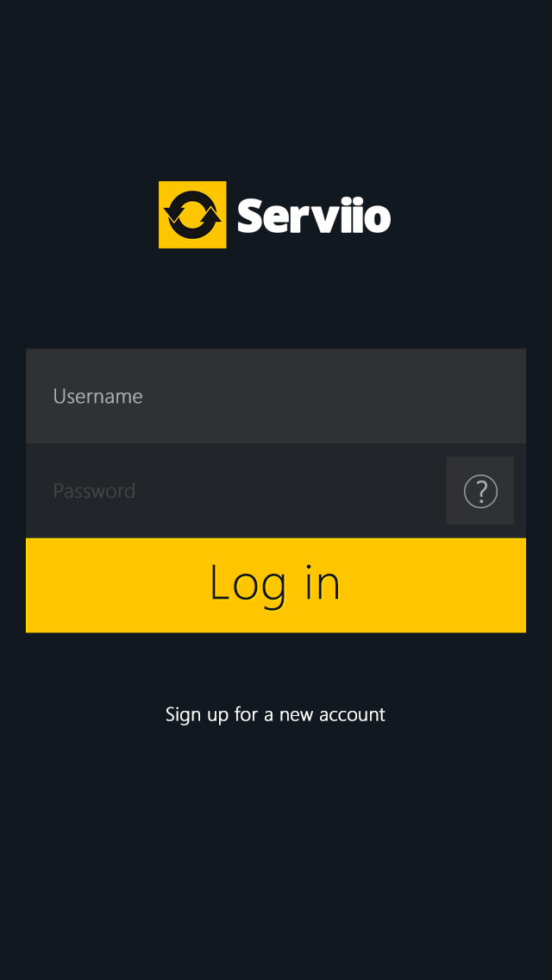Tap the yellow square logo tile
The image size is (552, 980).
192,214
